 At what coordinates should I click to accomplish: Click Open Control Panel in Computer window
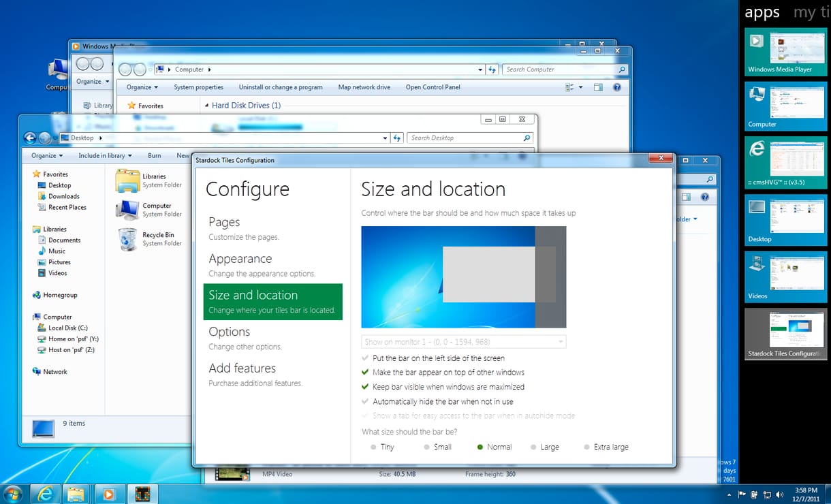coord(433,87)
